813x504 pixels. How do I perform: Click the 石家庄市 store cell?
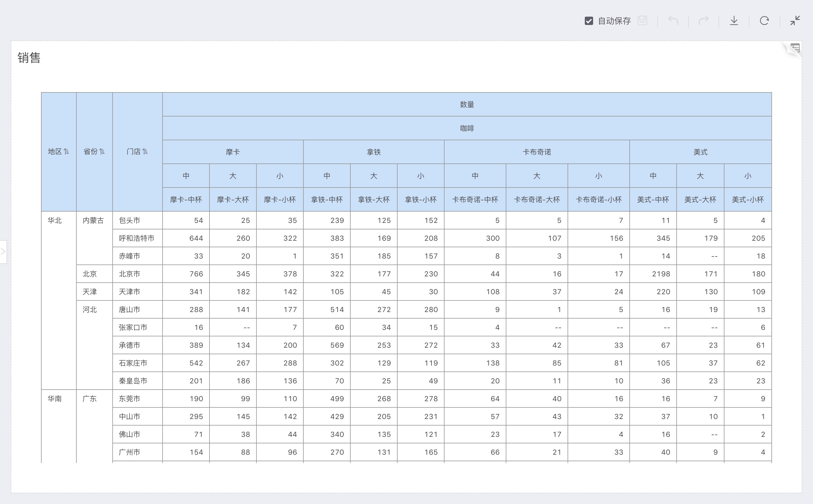click(x=137, y=363)
